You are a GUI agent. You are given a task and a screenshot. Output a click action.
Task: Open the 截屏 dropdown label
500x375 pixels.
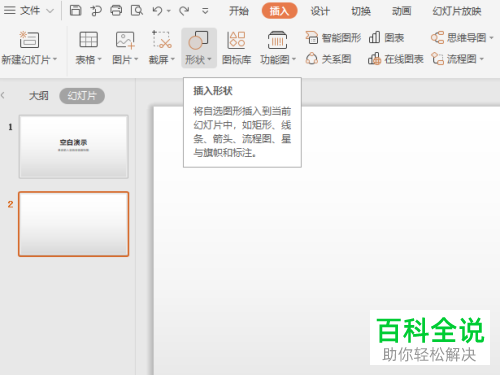(x=162, y=60)
